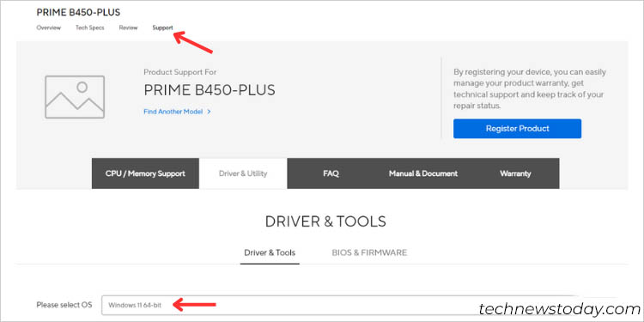Switch to BIOS & FIRMWARE sub-tab
Viewport: 644px width, 322px height.
pos(369,252)
